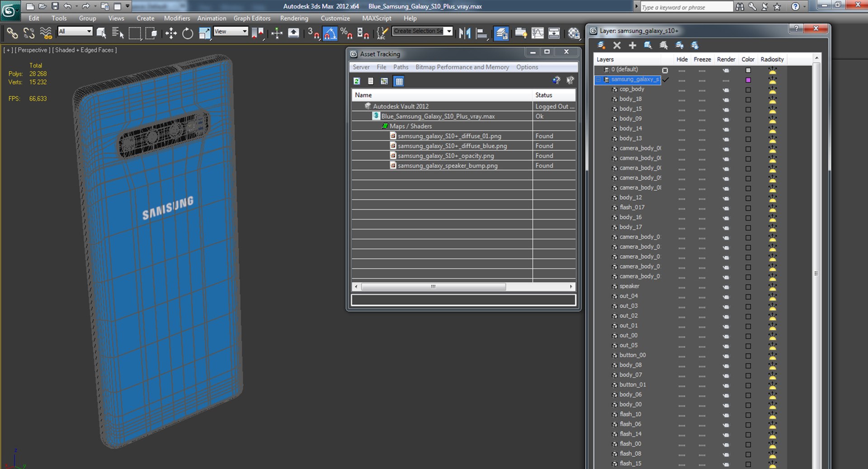Open the Modifiers menu
This screenshot has height=469, width=868.
(x=177, y=18)
